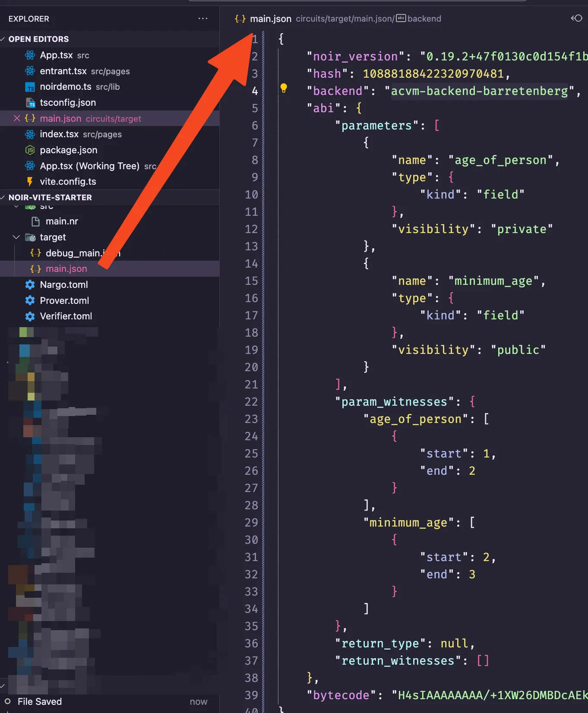This screenshot has width=588, height=713.
Task: Click the JSON braces icon beside main.json circuits/target
Action: point(30,118)
